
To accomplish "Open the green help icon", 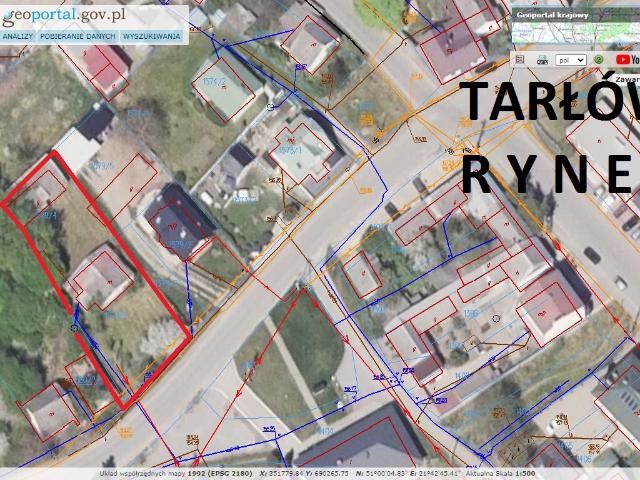I will [598, 60].
